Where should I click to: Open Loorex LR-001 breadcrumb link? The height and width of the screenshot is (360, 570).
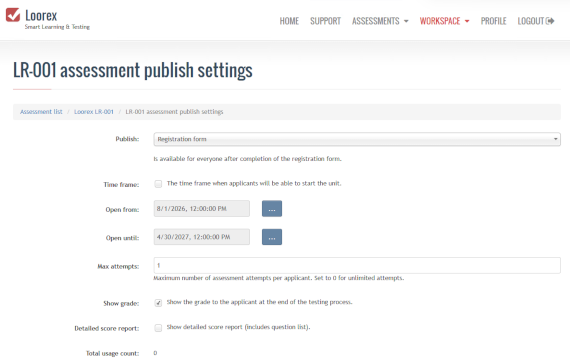click(x=94, y=112)
